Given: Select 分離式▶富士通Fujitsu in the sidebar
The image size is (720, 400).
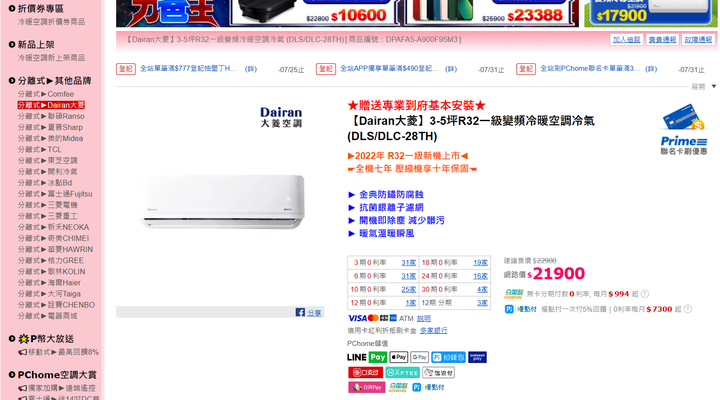Looking at the screenshot, I should click(x=55, y=194).
